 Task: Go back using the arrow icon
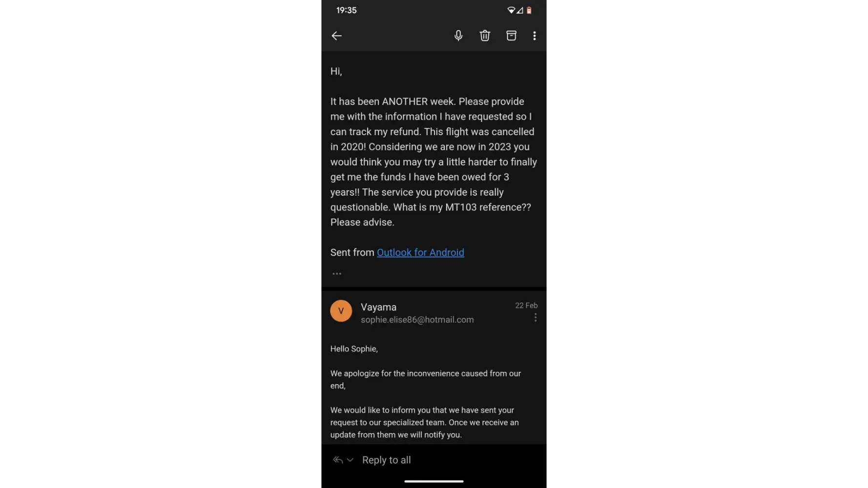tap(336, 36)
